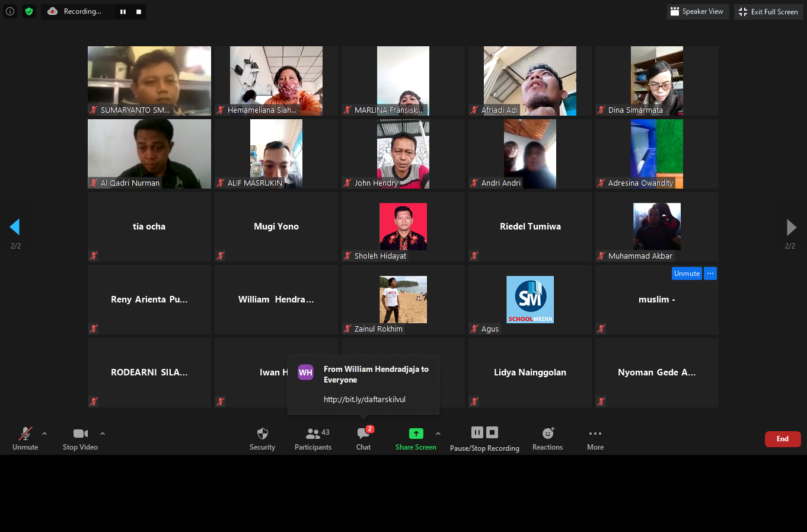Open the bit.ly/daftarskilvul chat link

[x=365, y=400]
